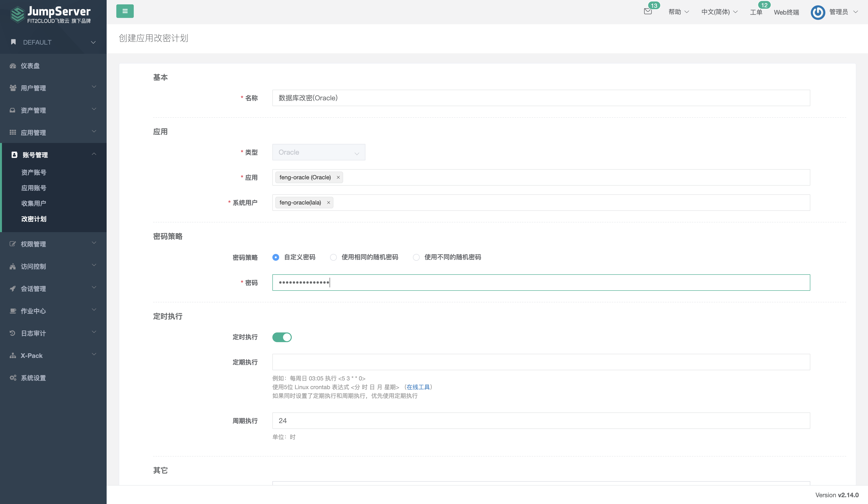This screenshot has height=504, width=868.
Task: Click the 用户管理 users icon
Action: 13,88
